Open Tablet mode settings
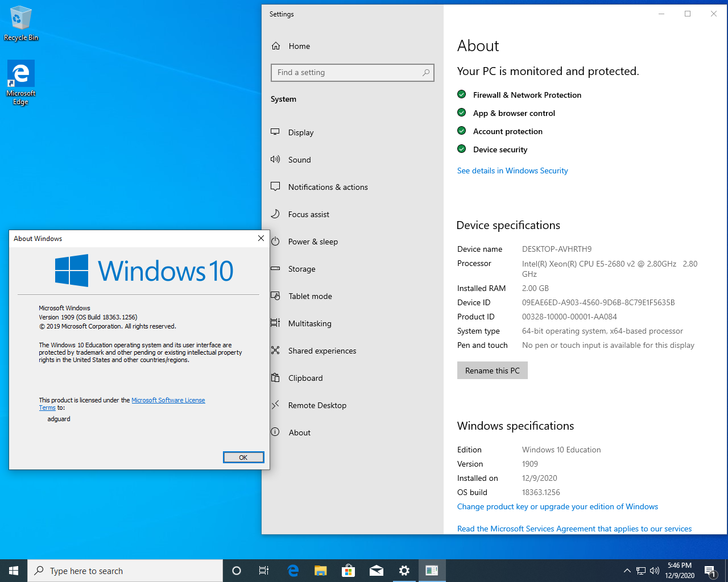Screen dimensions: 728x582 pos(353,296)
